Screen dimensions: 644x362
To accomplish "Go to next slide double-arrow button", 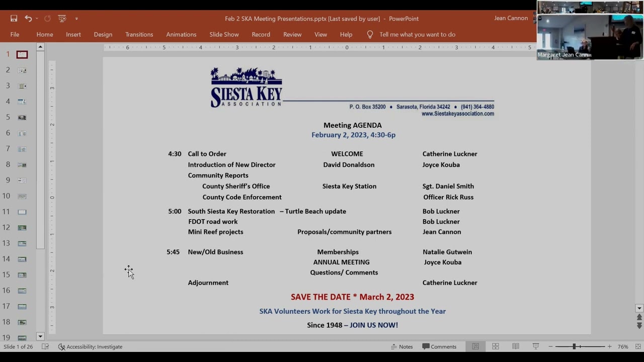I will pyautogui.click(x=639, y=326).
